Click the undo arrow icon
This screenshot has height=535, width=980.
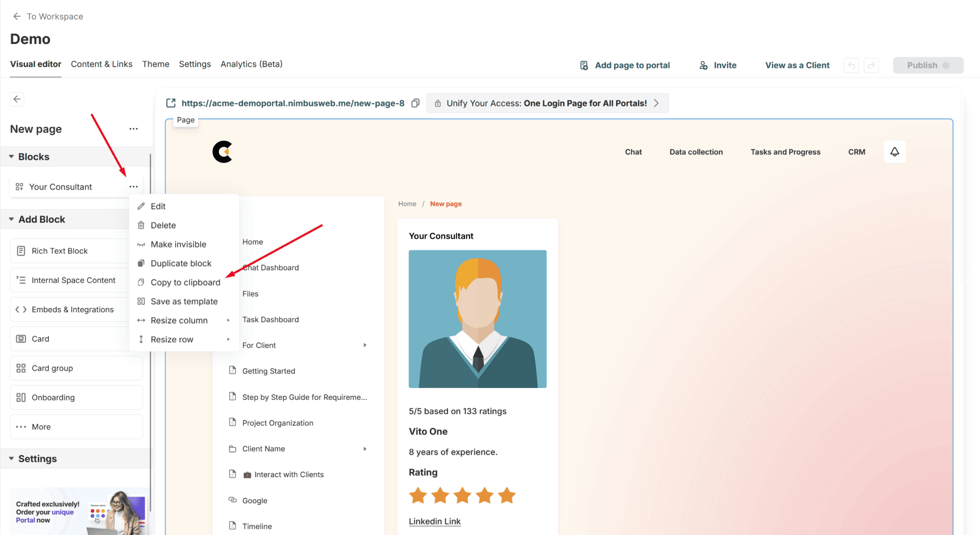(x=851, y=65)
